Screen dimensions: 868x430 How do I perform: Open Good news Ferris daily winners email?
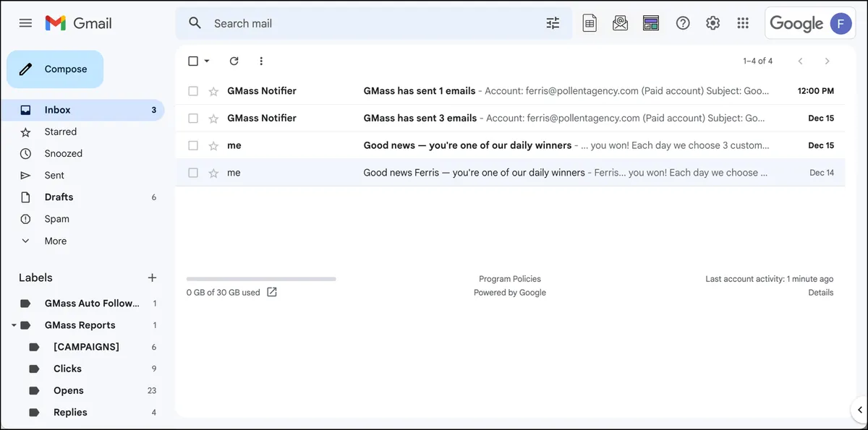point(510,173)
